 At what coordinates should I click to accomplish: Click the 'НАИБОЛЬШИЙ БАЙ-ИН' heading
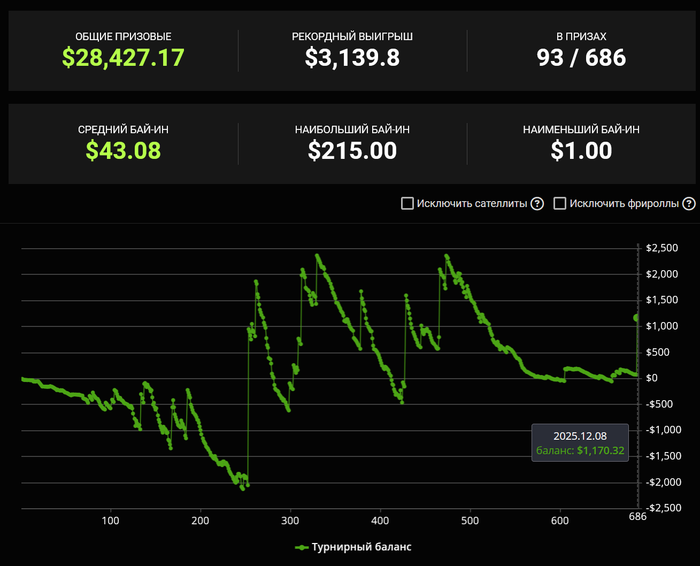point(352,129)
